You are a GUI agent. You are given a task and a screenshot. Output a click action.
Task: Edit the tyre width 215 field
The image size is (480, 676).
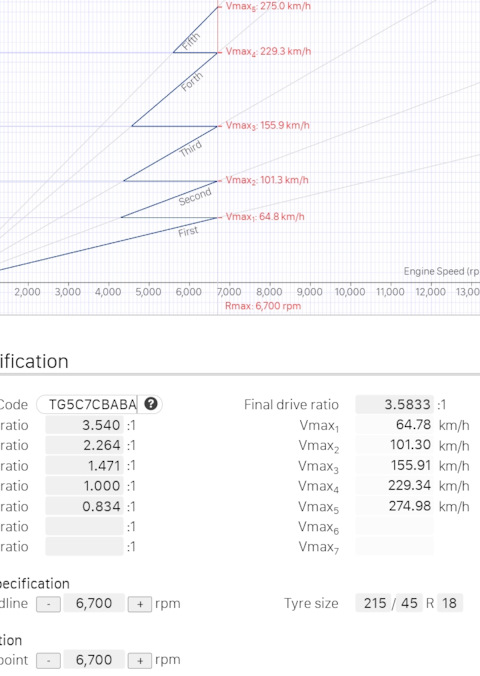pos(373,603)
